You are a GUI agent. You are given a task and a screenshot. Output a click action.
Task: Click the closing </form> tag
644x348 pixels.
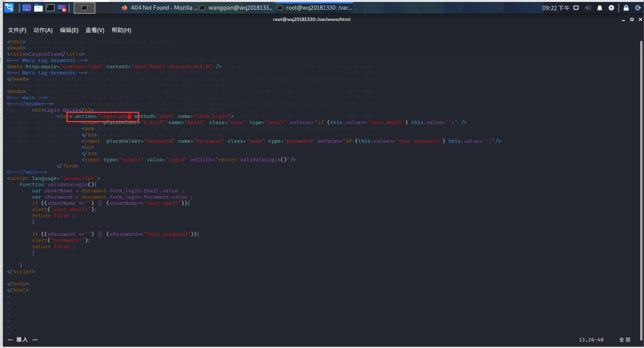[68, 166]
